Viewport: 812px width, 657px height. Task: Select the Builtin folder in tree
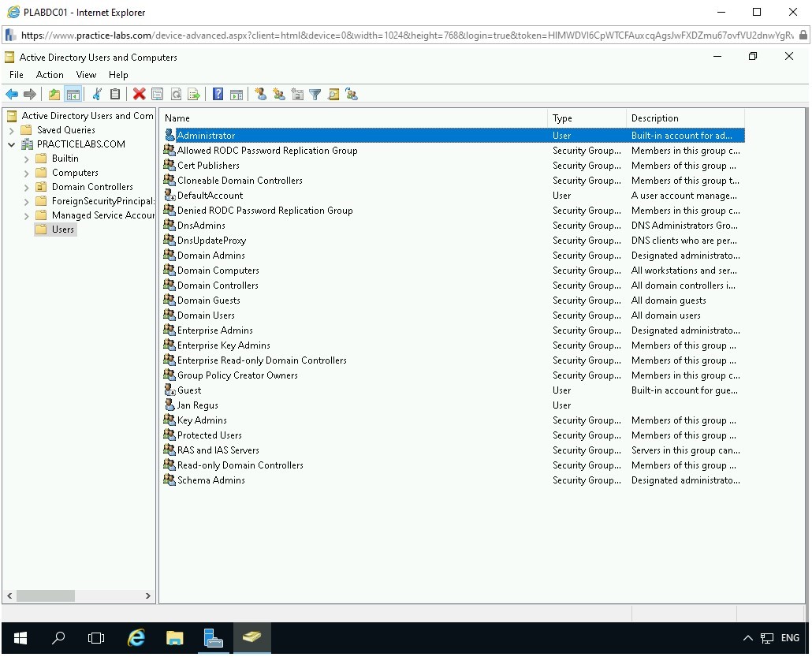65,159
